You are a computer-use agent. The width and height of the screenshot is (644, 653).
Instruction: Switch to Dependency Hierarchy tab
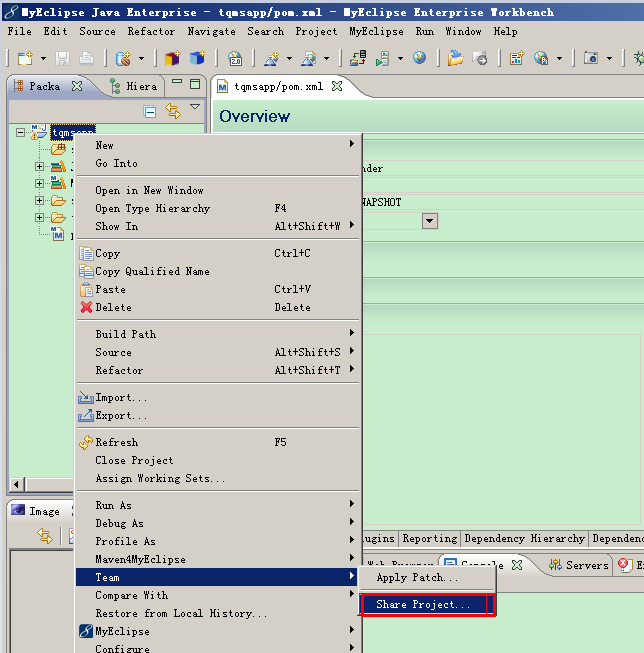click(524, 538)
